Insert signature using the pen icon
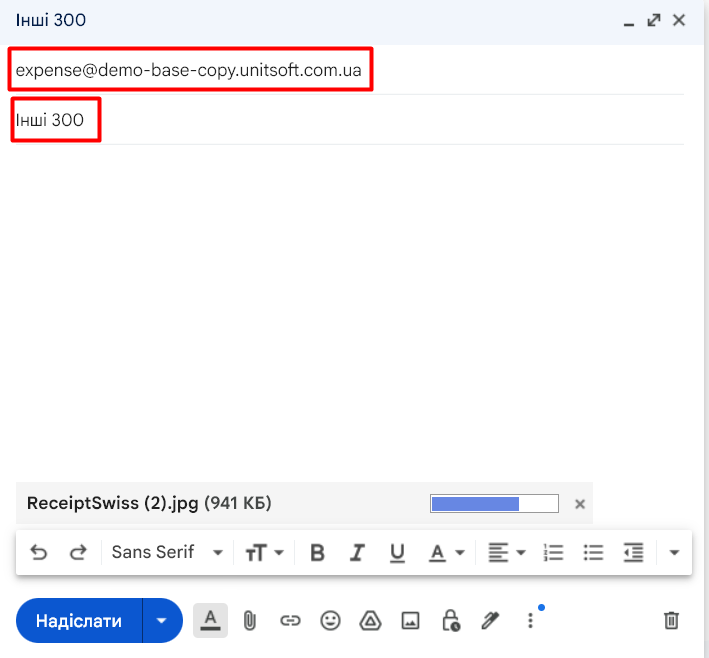The height and width of the screenshot is (658, 709). pos(490,621)
